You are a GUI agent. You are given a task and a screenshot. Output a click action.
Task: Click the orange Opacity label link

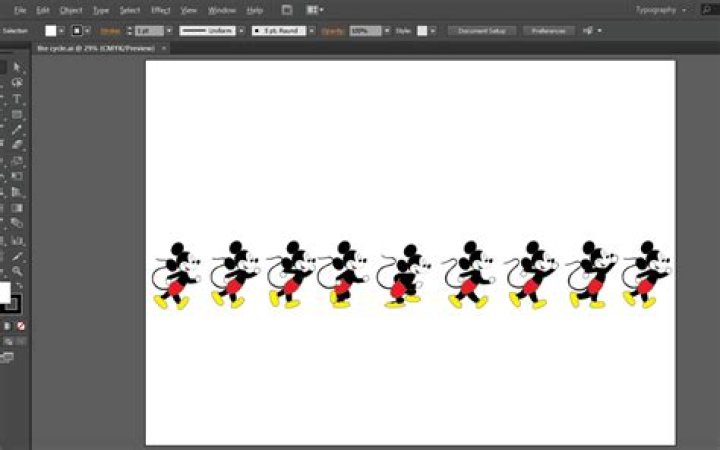click(x=332, y=31)
